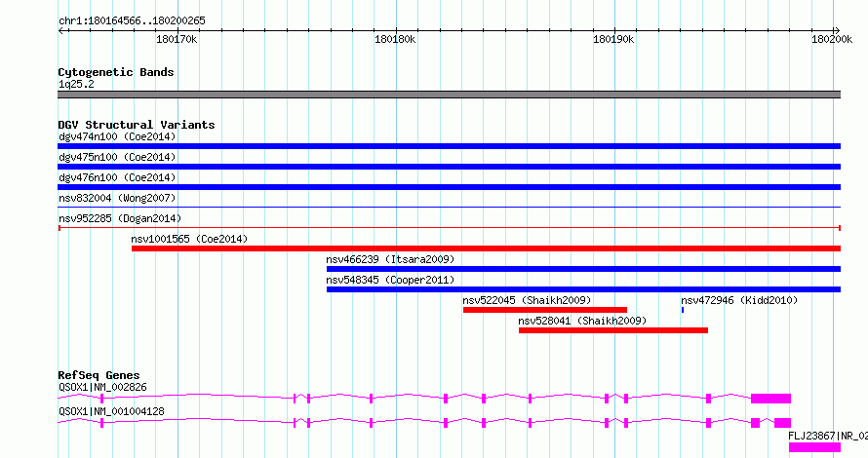Viewport: 868px width, 458px height.
Task: Click the nsv522045 (Shaikh2009) label
Action: [x=527, y=300]
